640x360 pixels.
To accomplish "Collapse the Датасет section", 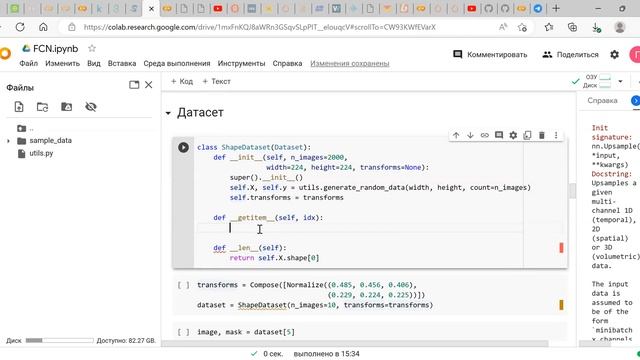I will [168, 113].
